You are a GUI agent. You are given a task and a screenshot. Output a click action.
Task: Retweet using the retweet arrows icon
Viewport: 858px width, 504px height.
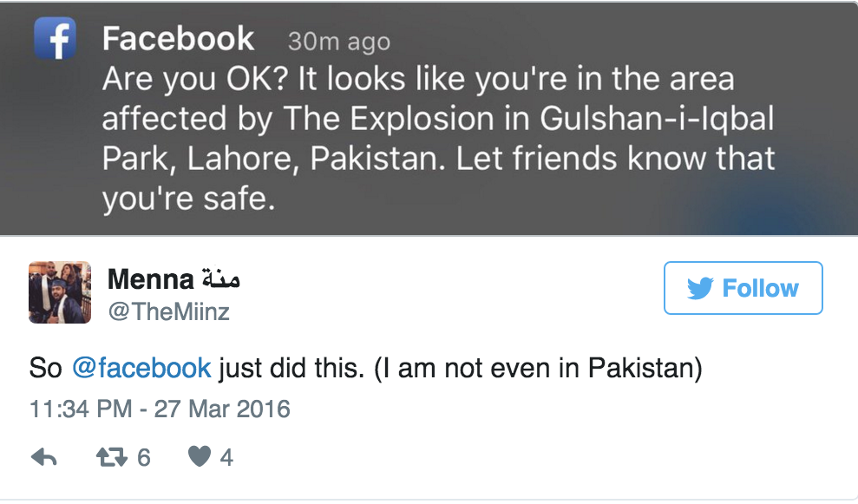click(x=110, y=457)
